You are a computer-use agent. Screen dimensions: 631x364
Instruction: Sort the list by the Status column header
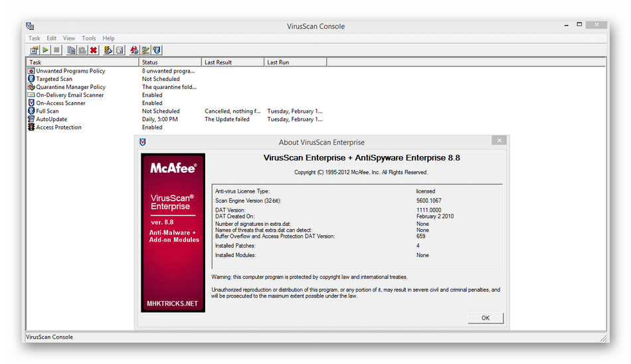tap(170, 62)
